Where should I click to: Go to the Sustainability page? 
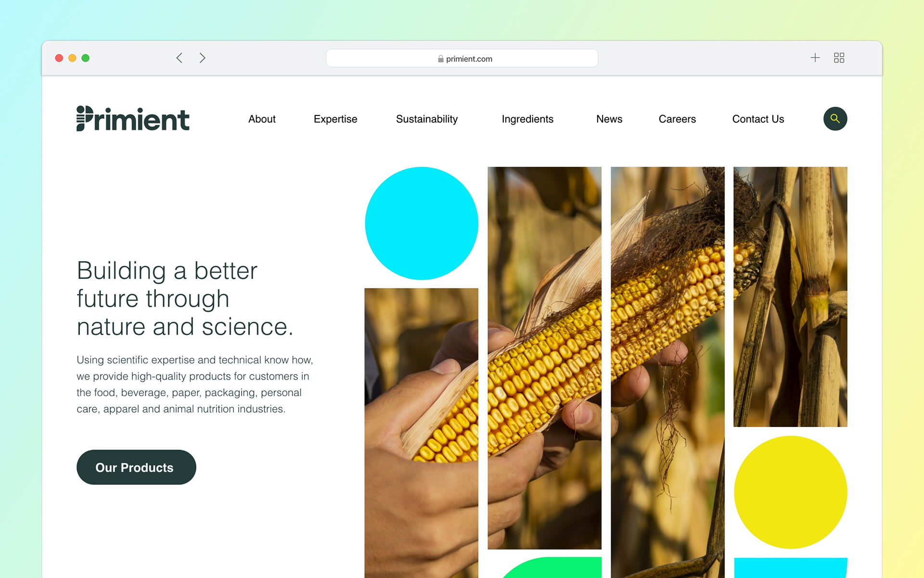(x=427, y=119)
